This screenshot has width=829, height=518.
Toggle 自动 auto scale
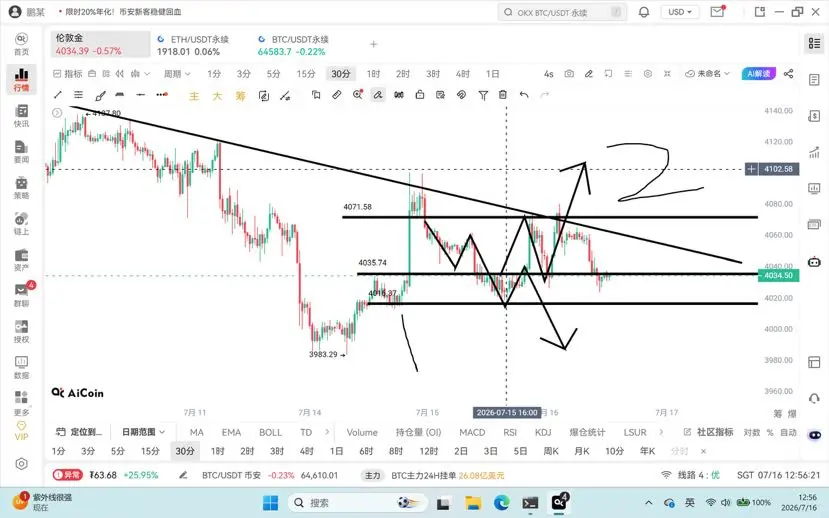point(788,432)
